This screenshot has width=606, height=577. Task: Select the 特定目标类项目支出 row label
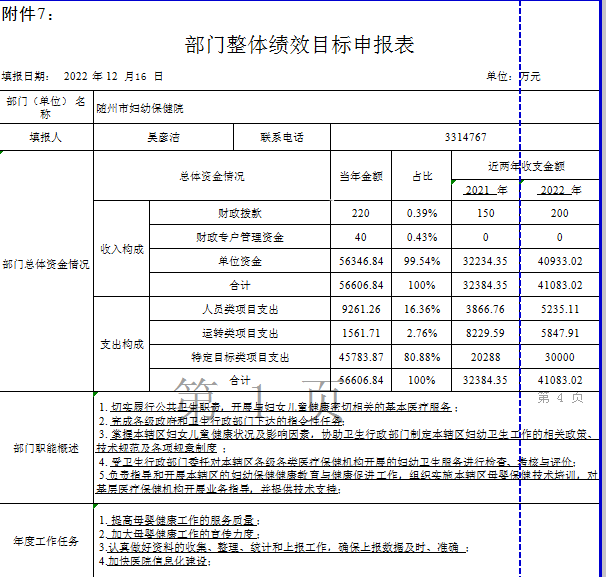pyautogui.click(x=240, y=357)
